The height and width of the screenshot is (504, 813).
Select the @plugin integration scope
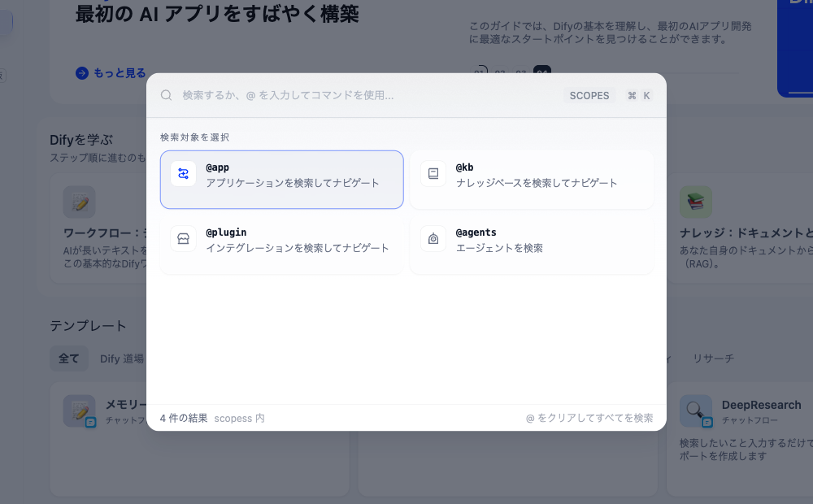click(x=281, y=245)
